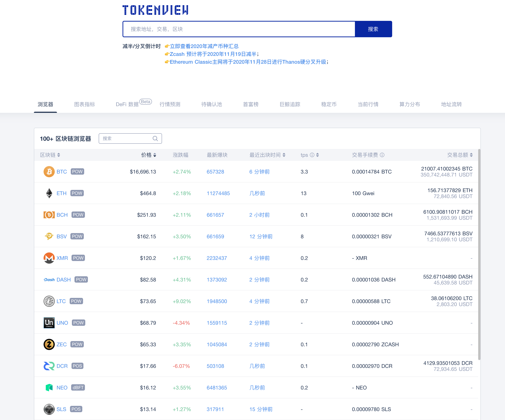The width and height of the screenshot is (505, 420).
Task: Click the Decred DCR logo icon
Action: pyautogui.click(x=49, y=366)
